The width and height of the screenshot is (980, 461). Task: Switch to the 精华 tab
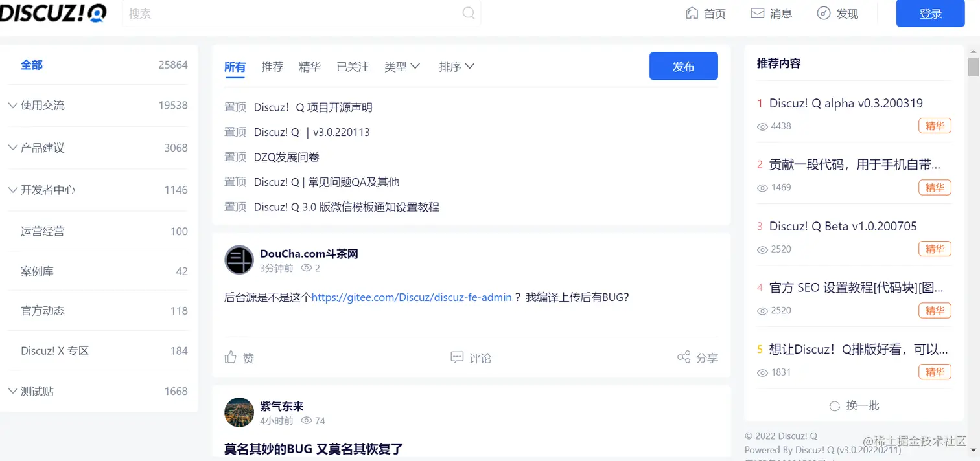pos(310,66)
